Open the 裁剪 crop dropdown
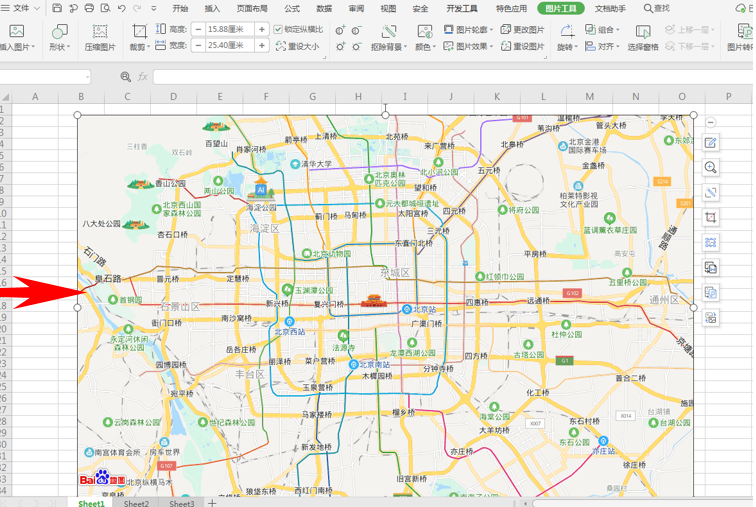This screenshot has height=507, width=756. pyautogui.click(x=140, y=47)
